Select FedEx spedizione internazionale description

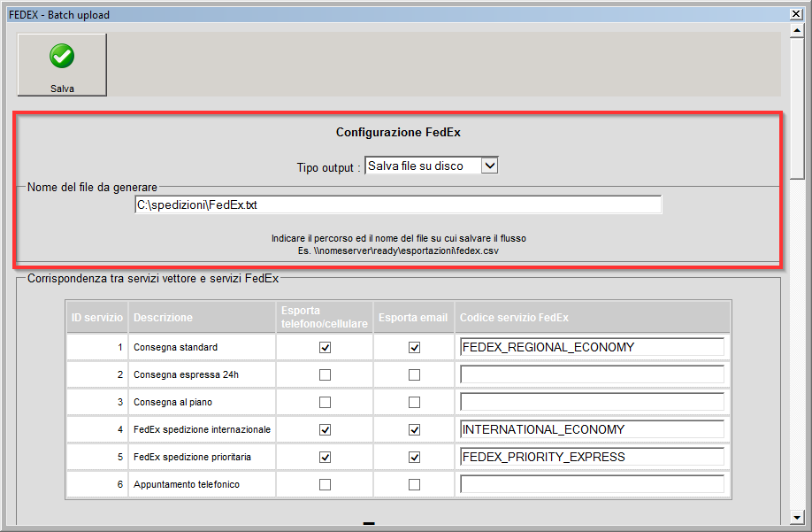coord(202,429)
